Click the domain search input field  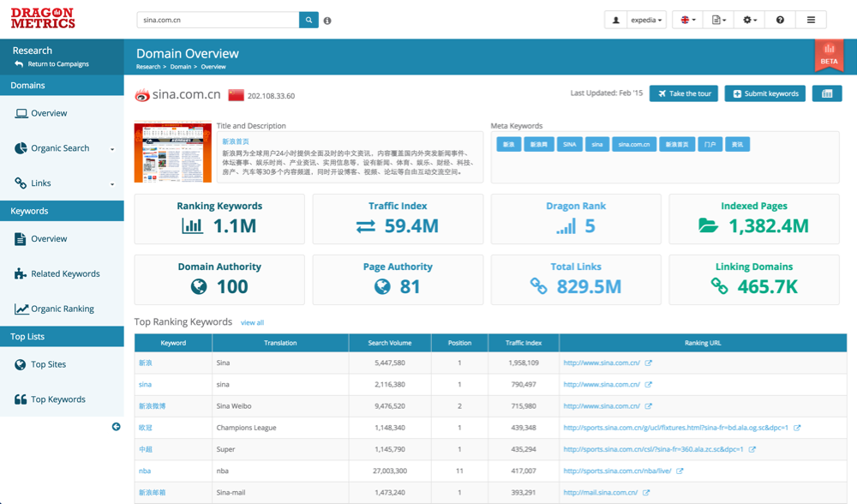[x=218, y=20]
